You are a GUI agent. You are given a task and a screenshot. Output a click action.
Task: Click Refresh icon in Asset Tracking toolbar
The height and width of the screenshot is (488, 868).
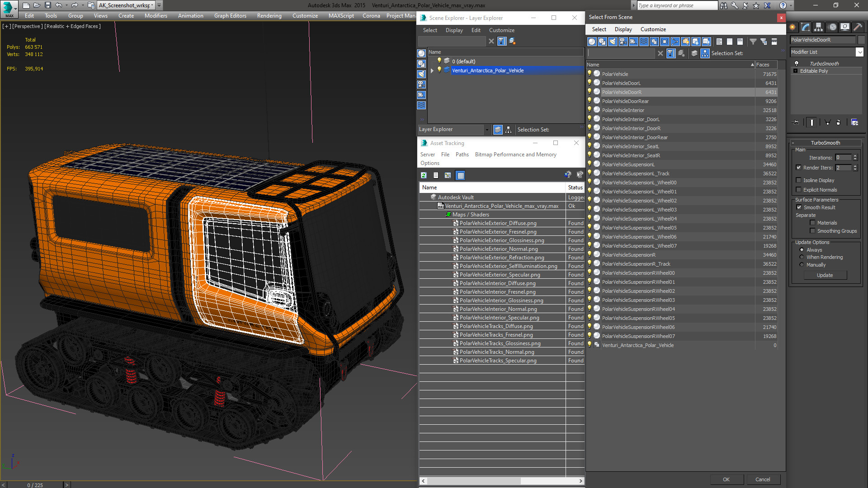424,175
